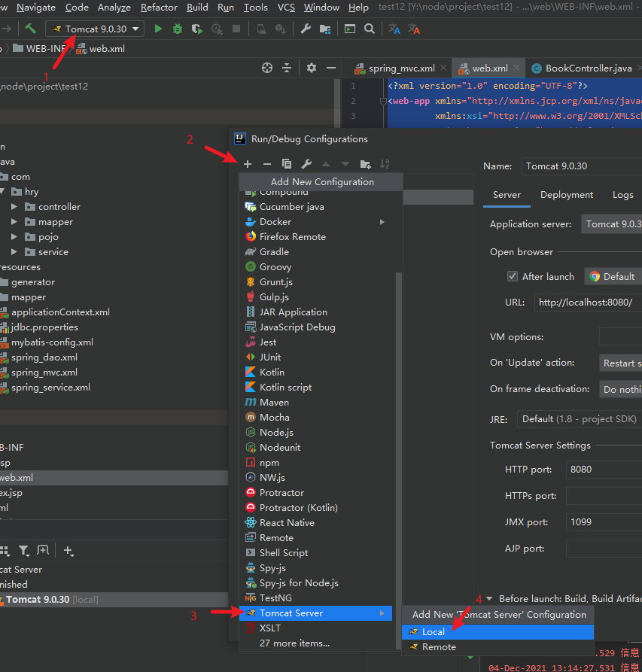This screenshot has height=672, width=642.
Task: Select JUnit configuration type
Action: 315,357
